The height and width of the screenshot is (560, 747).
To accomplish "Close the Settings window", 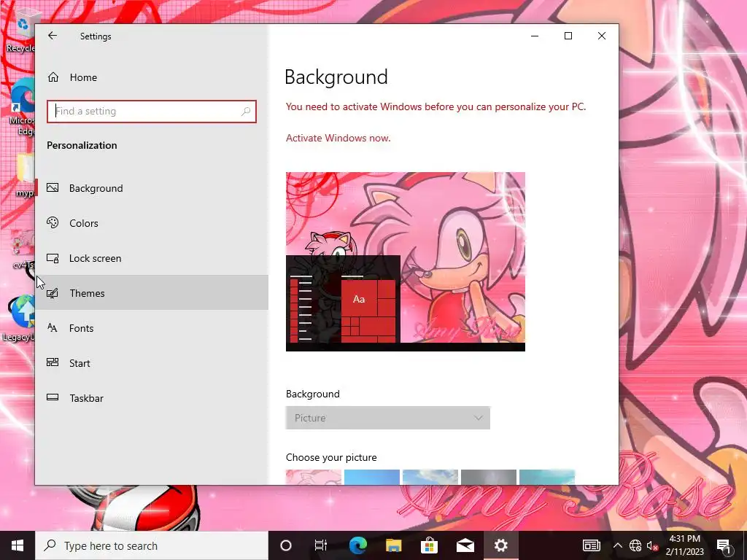I will click(602, 36).
